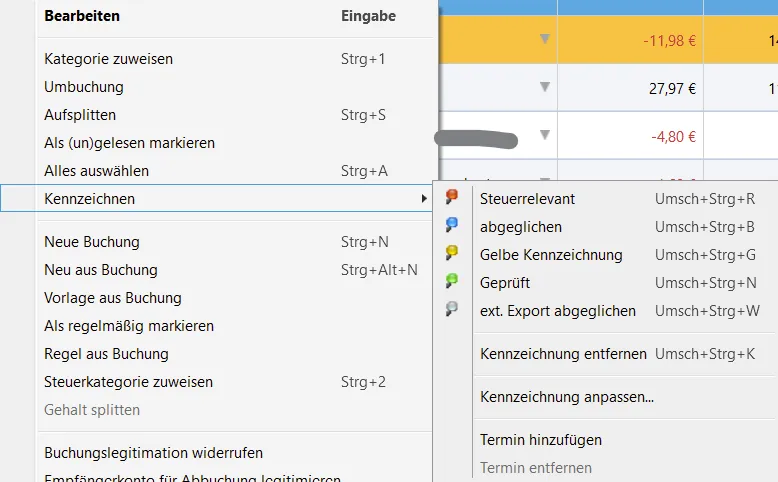Create Neue Buchung from the menu
The image size is (778, 482).
coord(92,242)
